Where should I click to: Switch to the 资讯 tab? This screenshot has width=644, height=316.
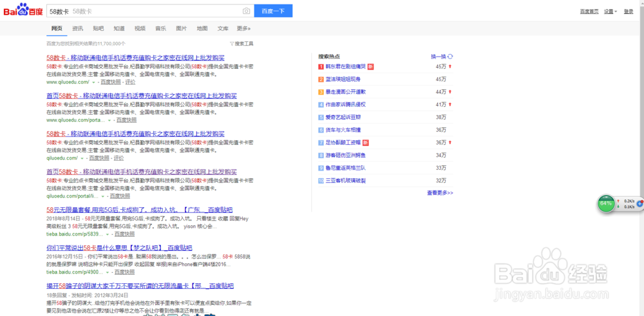coord(78,29)
